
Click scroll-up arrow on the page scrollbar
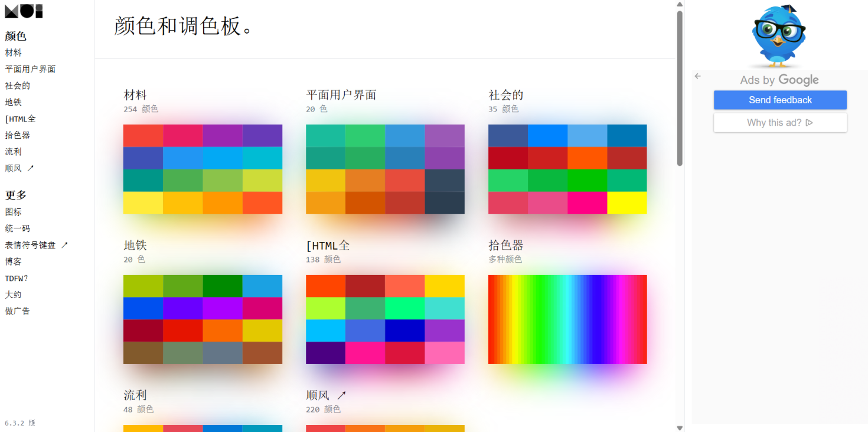pyautogui.click(x=679, y=4)
